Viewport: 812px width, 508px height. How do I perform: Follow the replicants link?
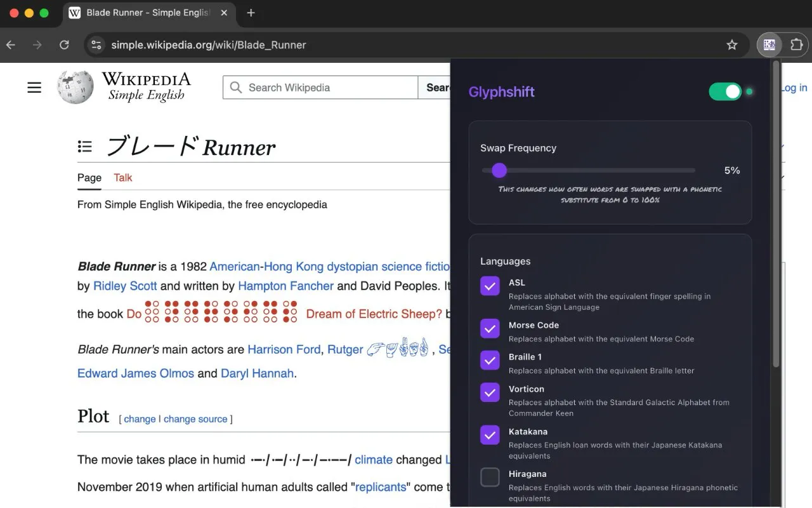381,487
